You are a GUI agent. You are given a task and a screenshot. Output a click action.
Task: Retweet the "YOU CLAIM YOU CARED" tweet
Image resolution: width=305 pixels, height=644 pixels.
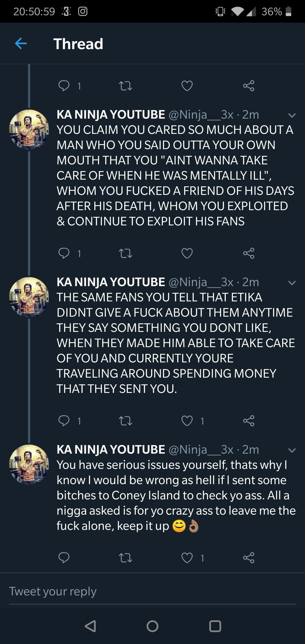pyautogui.click(x=125, y=253)
